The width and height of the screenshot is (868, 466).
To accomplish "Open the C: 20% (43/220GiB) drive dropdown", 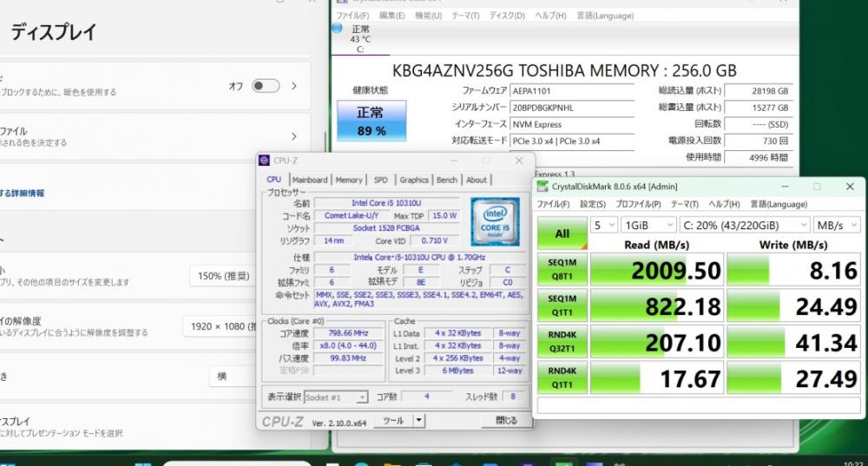I will tap(744, 226).
